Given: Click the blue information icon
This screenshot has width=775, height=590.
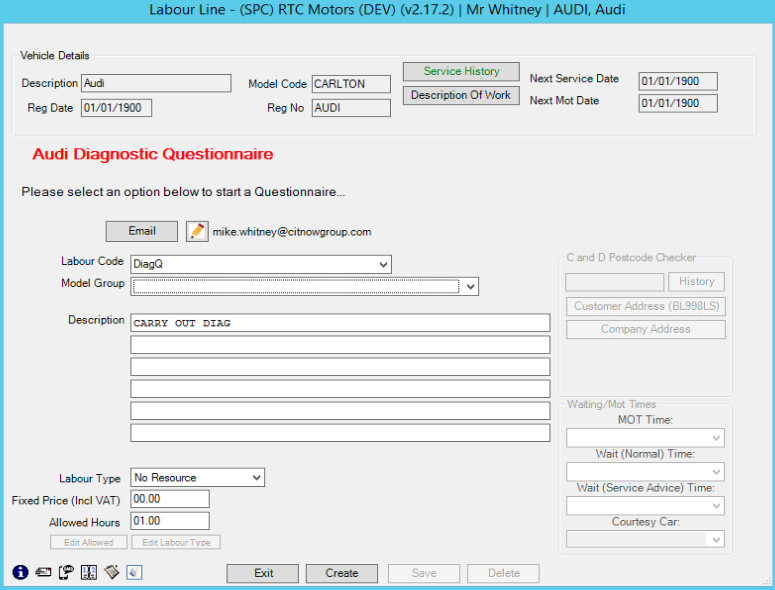Looking at the screenshot, I should click(20, 572).
